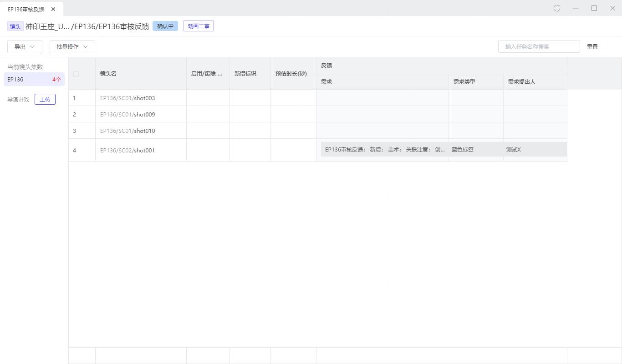This screenshot has width=622, height=364.
Task: Close the EP136审核反馈 tab
Action: coord(53,9)
